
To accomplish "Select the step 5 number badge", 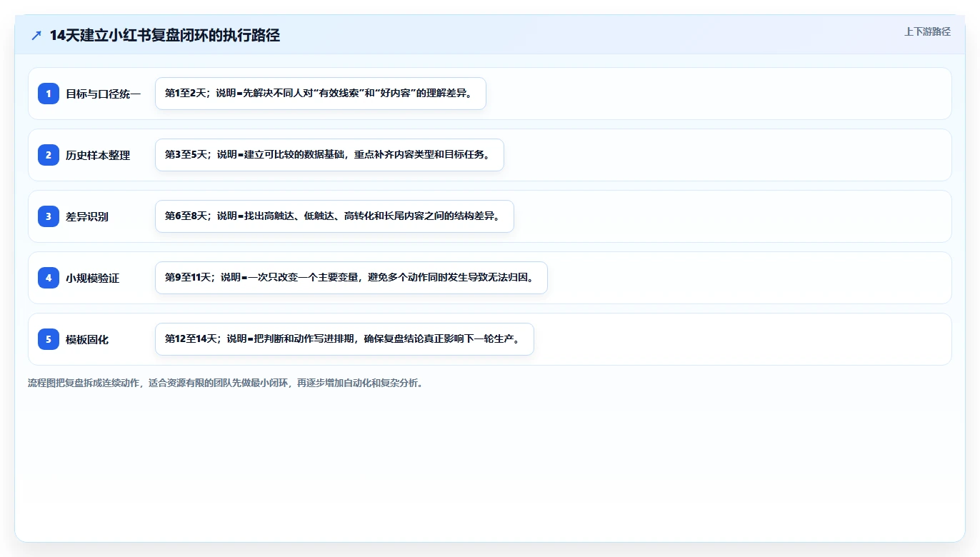I will point(49,339).
